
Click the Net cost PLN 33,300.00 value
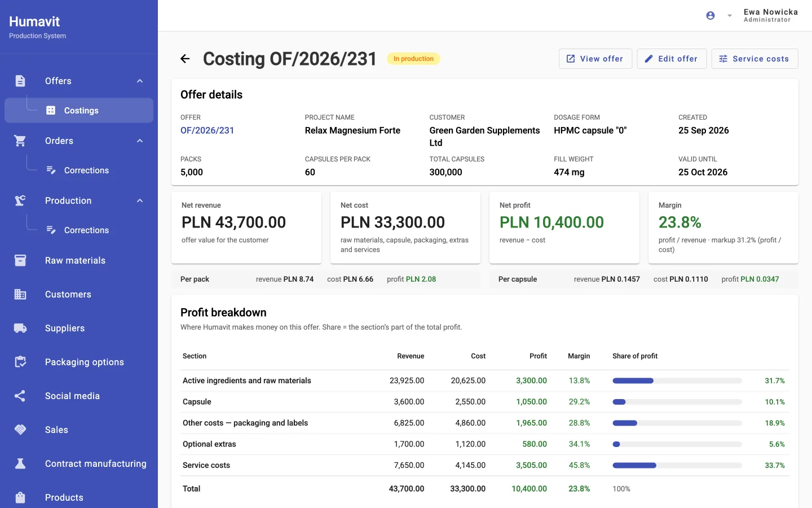[x=392, y=222]
